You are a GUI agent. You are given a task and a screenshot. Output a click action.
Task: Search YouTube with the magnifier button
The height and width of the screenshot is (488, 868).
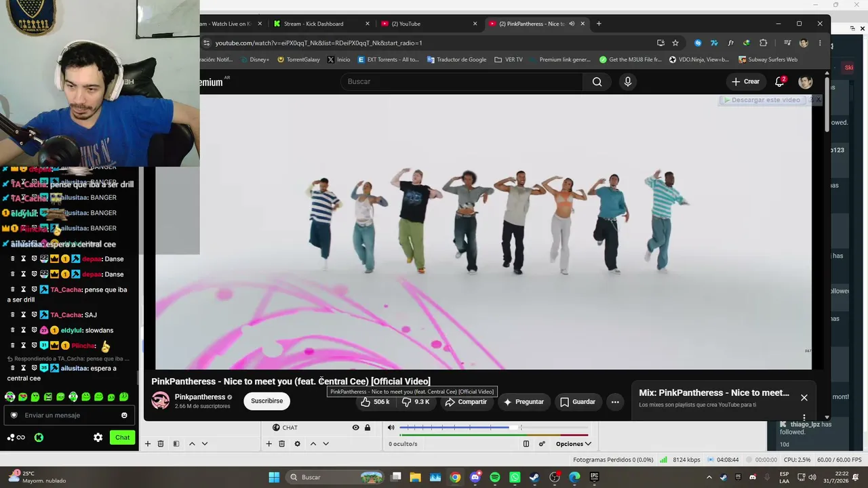click(597, 81)
